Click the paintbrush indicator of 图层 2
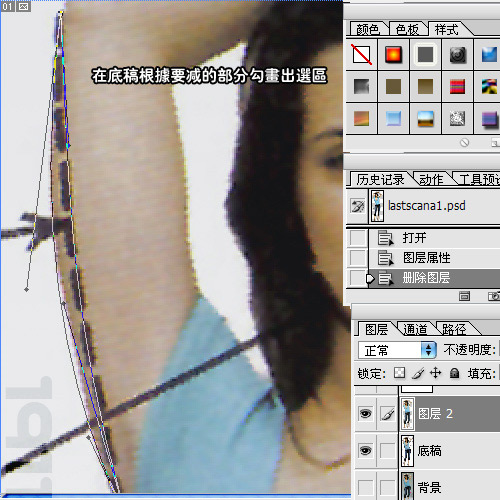This screenshot has width=500, height=500. click(387, 414)
